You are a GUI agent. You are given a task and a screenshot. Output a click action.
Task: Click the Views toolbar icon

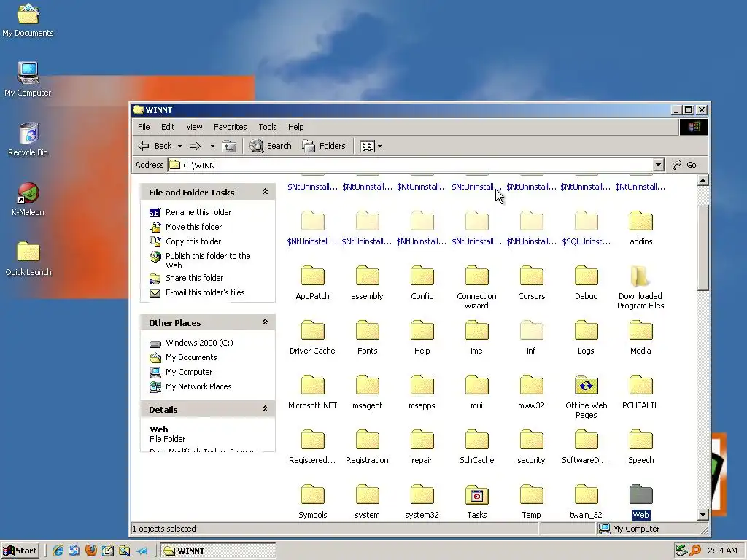[368, 146]
